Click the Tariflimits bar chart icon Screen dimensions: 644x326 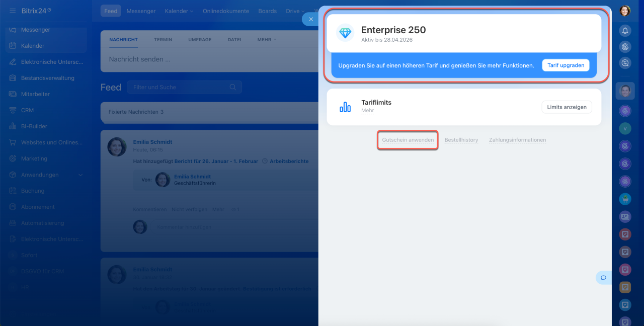(345, 107)
